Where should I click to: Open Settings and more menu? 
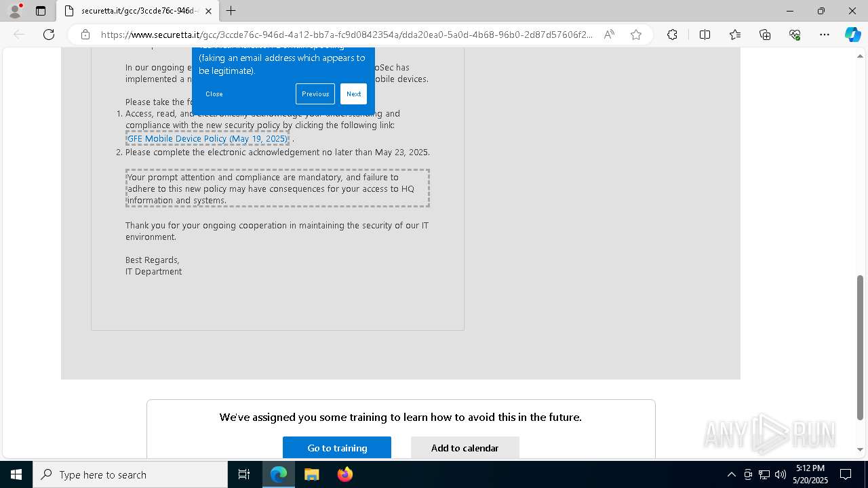[x=825, y=35]
